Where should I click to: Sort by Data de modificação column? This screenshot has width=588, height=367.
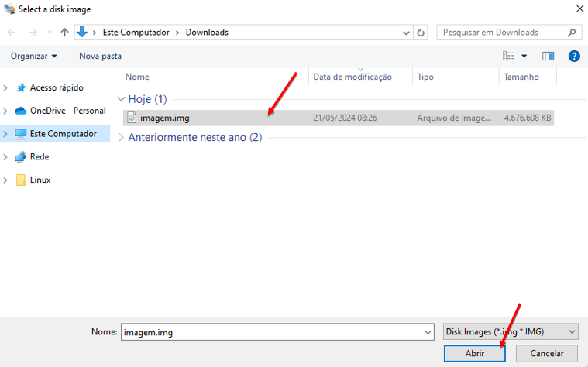pyautogui.click(x=352, y=77)
